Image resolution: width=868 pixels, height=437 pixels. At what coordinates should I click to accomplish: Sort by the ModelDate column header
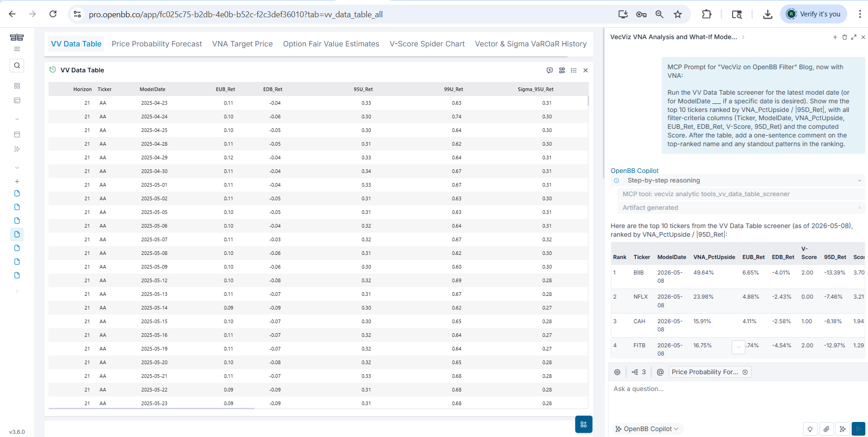[152, 89]
